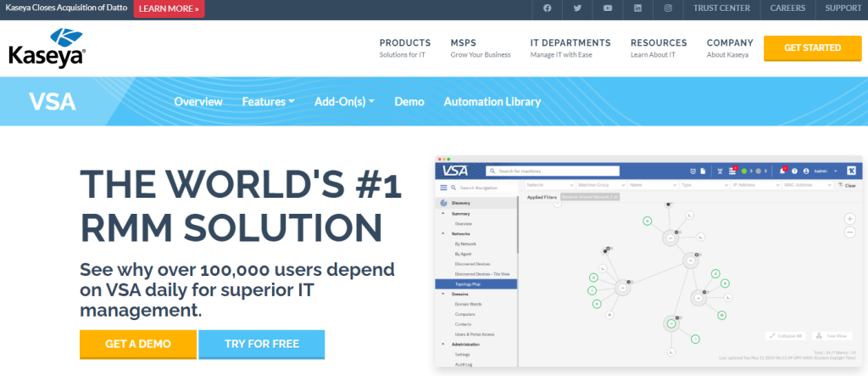This screenshot has width=868, height=376.
Task: Open Kaseya's Facebook page icon
Action: (x=548, y=8)
